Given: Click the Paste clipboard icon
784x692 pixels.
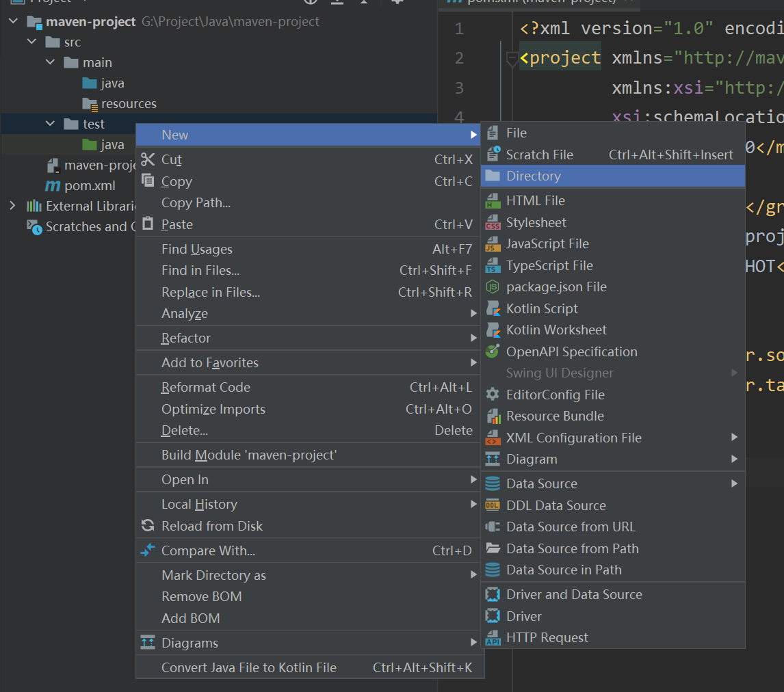Looking at the screenshot, I should (x=148, y=224).
